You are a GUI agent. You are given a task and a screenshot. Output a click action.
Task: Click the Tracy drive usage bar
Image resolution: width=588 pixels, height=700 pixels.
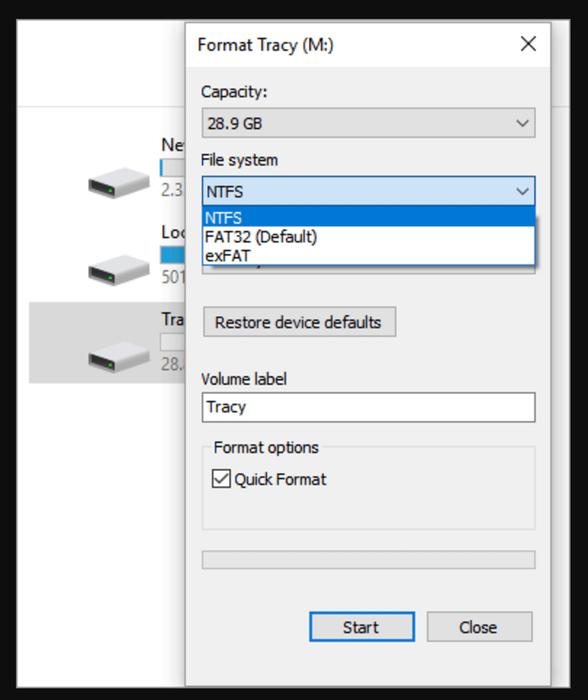coord(174,341)
